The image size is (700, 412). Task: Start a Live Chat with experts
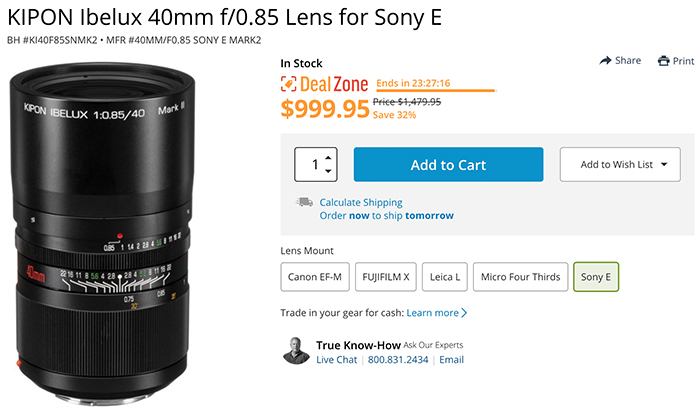pos(337,360)
